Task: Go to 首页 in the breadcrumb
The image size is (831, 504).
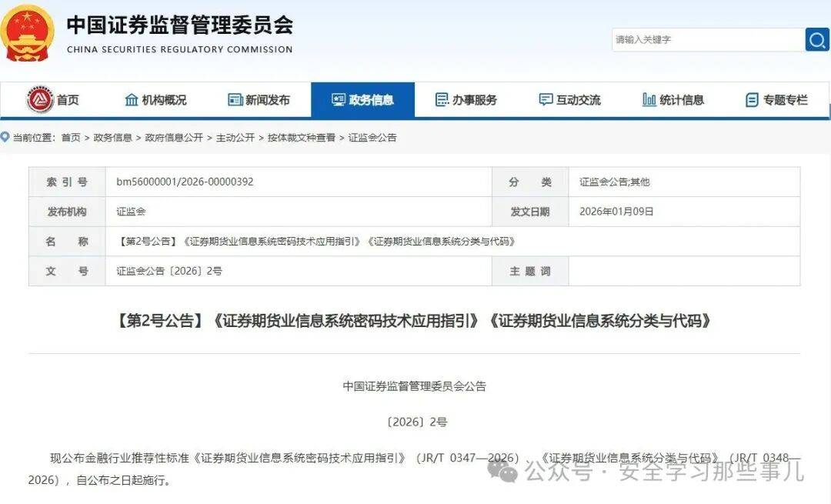Action: (71, 138)
